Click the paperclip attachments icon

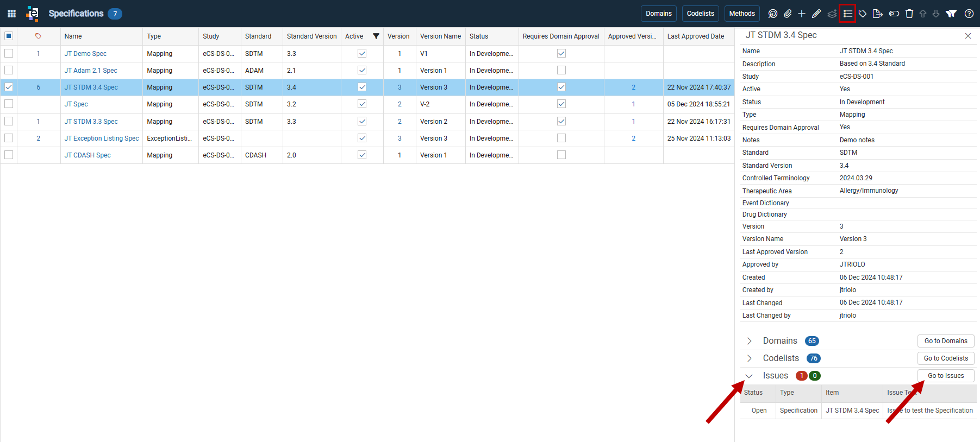pos(788,14)
